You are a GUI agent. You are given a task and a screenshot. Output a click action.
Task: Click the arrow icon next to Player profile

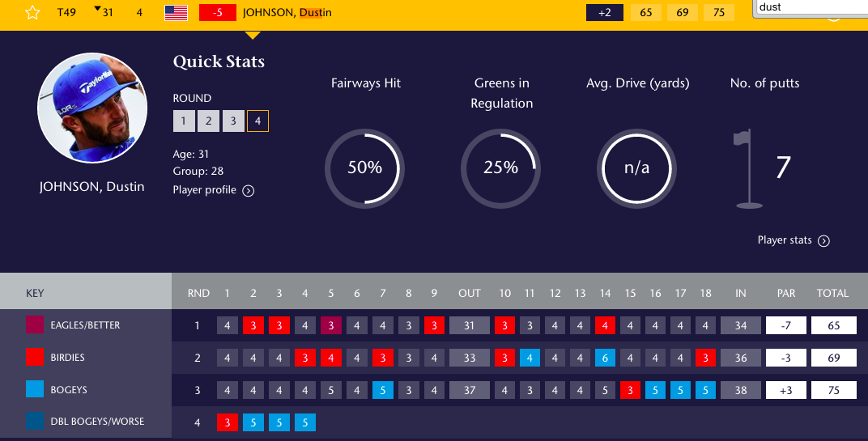249,191
